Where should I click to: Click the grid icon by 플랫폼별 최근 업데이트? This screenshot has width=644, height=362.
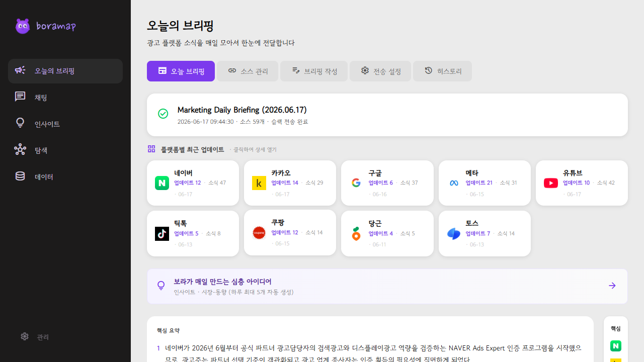tap(151, 149)
